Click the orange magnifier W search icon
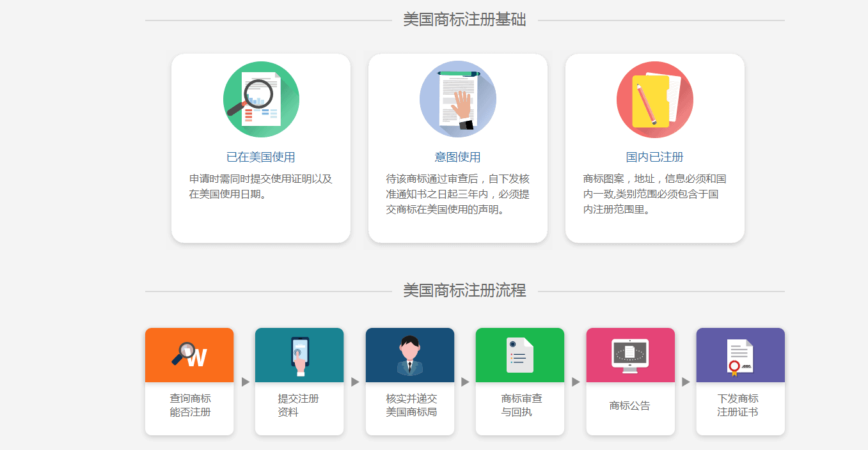Viewport: 868px width, 450px height. pyautogui.click(x=189, y=355)
